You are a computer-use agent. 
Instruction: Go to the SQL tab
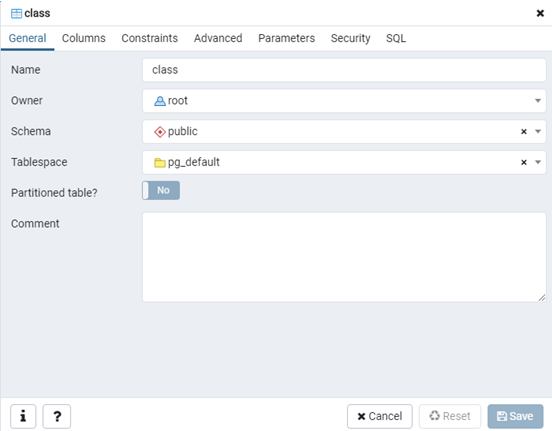pos(396,38)
